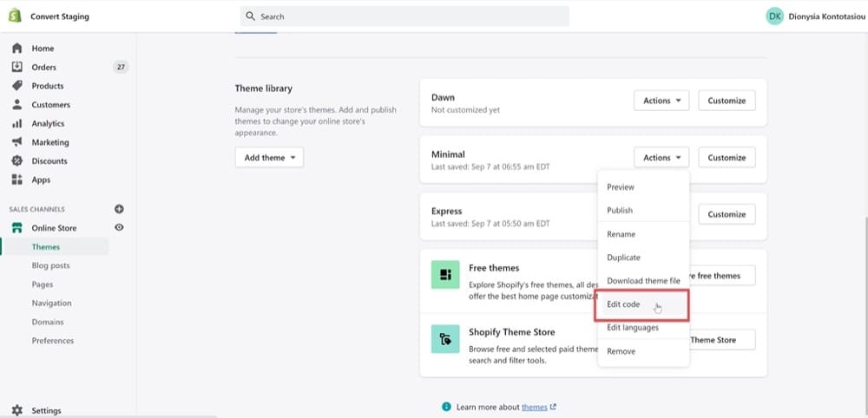Open Marketing via the megaphone icon
868x418 pixels.
point(16,142)
